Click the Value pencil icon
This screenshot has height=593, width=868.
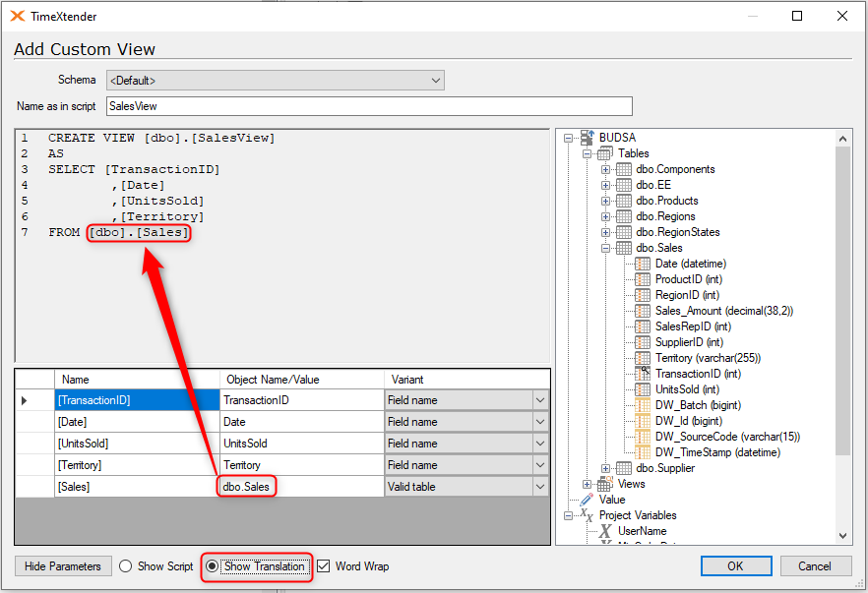click(588, 500)
